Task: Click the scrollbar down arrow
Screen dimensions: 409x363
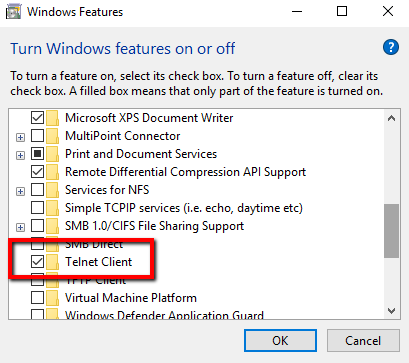Action: [392, 311]
